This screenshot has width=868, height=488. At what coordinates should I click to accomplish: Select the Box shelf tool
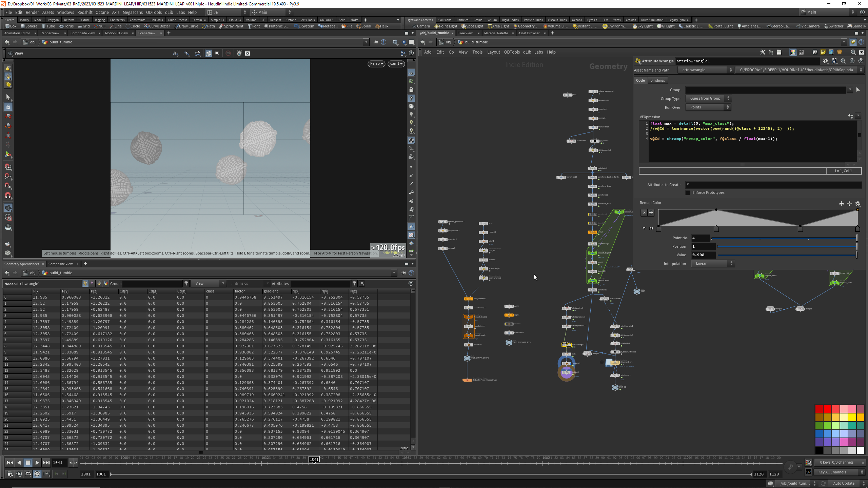pos(11,26)
